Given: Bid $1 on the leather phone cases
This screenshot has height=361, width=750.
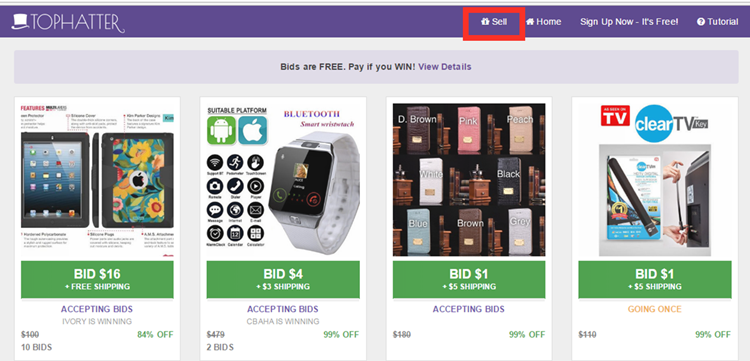Looking at the screenshot, I should coord(469,279).
